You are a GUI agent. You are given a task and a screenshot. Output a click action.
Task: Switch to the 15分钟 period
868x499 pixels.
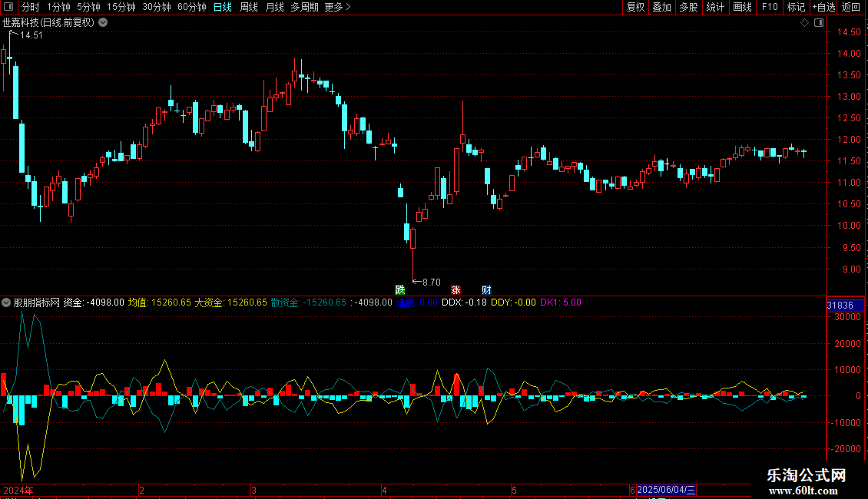121,7
